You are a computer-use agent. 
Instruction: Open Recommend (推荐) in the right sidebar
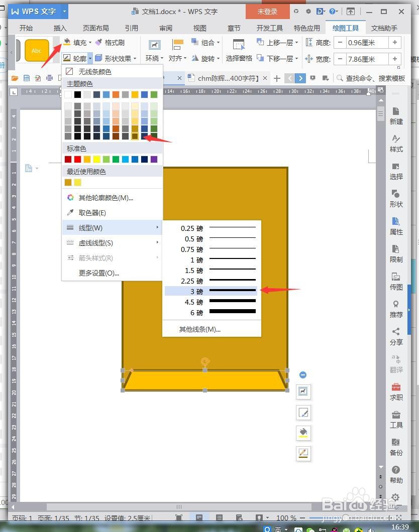(x=396, y=310)
